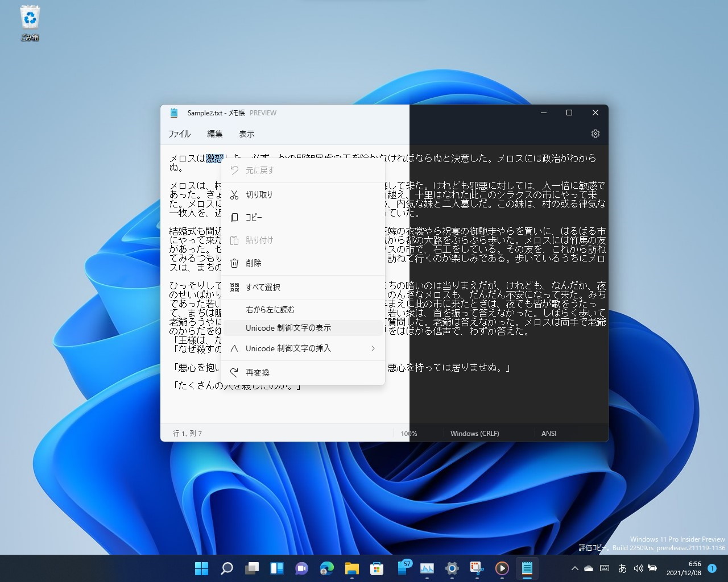This screenshot has height=582, width=728.
Task: Open the volume control from the tray
Action: pyautogui.click(x=638, y=568)
